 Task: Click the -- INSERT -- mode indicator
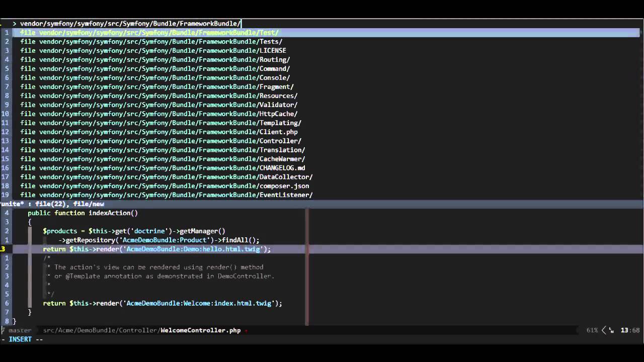click(22, 339)
